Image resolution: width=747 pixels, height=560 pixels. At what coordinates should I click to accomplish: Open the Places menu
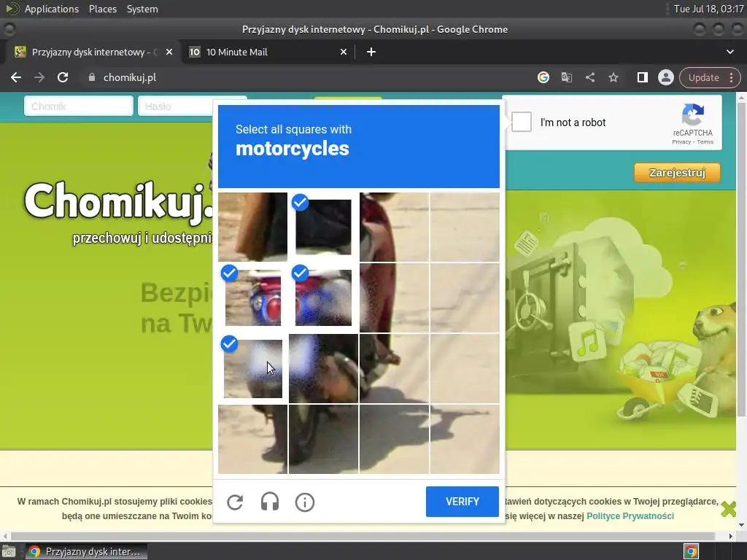pos(102,9)
